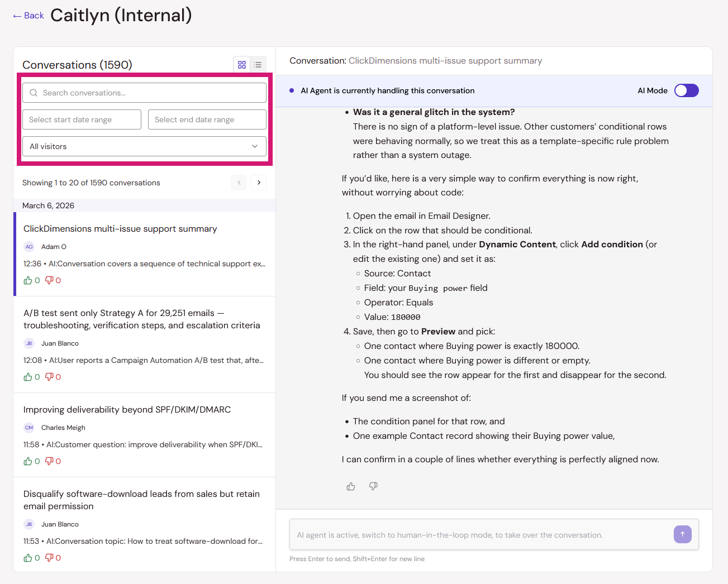The height and width of the screenshot is (584, 728).
Task: Go to previous page of conversations
Action: click(x=239, y=183)
